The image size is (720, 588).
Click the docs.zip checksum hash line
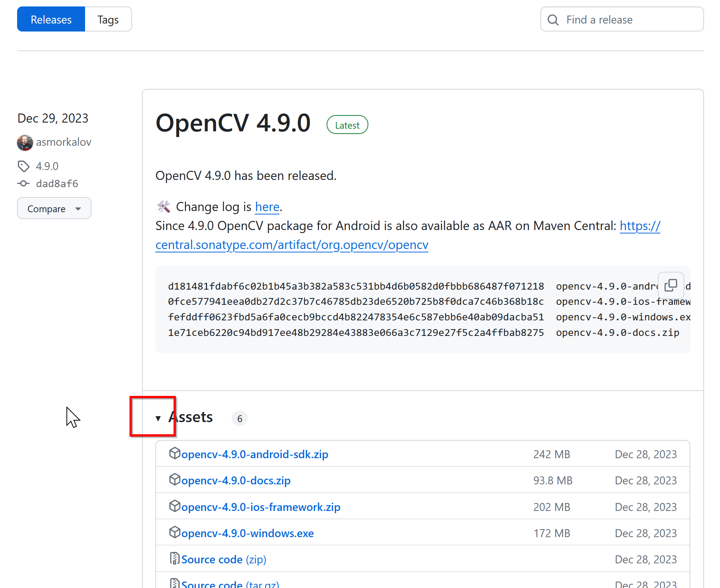point(356,333)
